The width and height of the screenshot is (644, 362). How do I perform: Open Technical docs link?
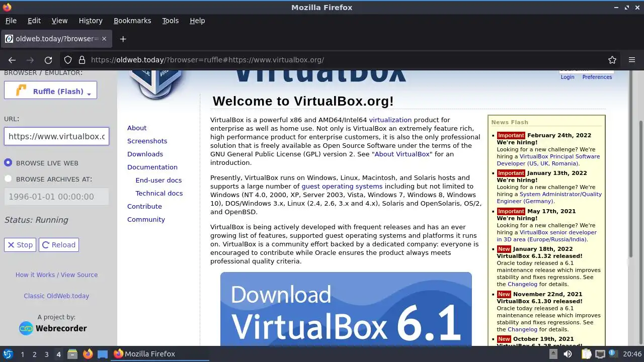click(159, 193)
